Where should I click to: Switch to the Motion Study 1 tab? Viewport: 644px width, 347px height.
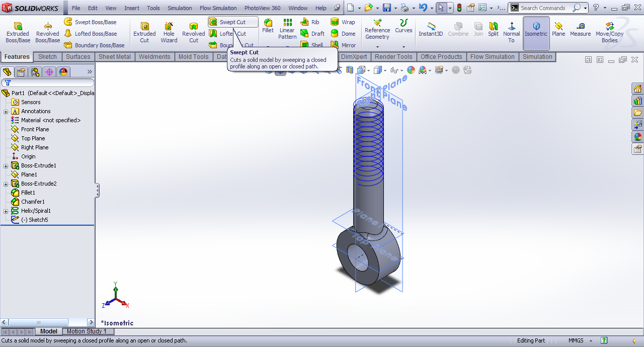[87, 331]
